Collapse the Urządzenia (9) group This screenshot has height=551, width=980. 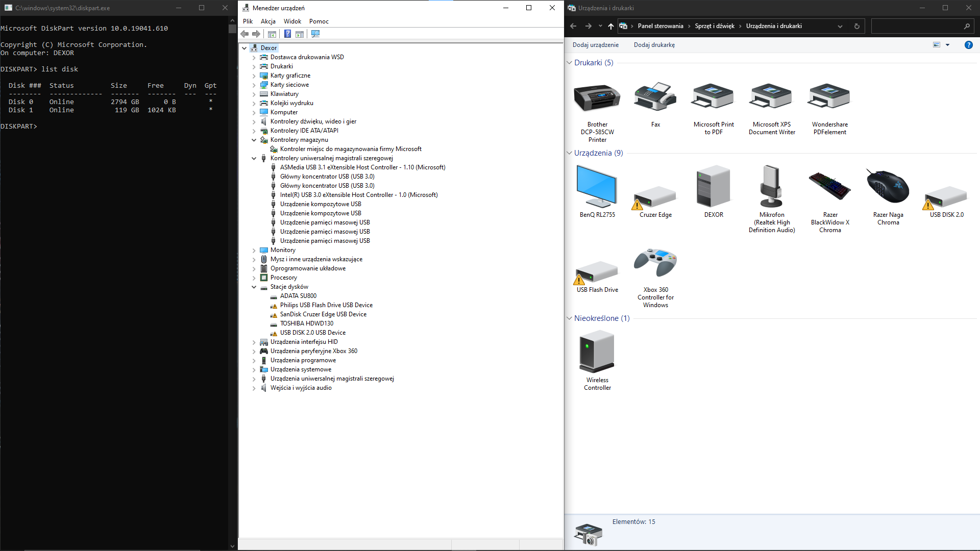(x=570, y=153)
